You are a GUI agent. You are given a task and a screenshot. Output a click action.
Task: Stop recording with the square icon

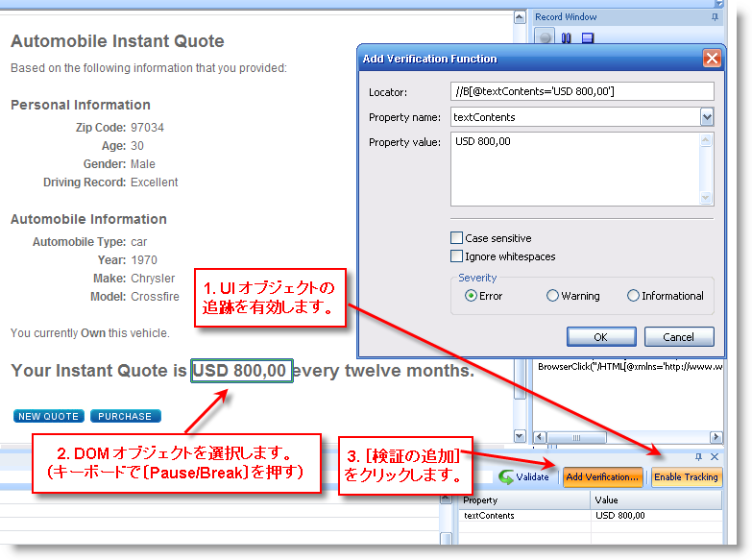click(587, 38)
